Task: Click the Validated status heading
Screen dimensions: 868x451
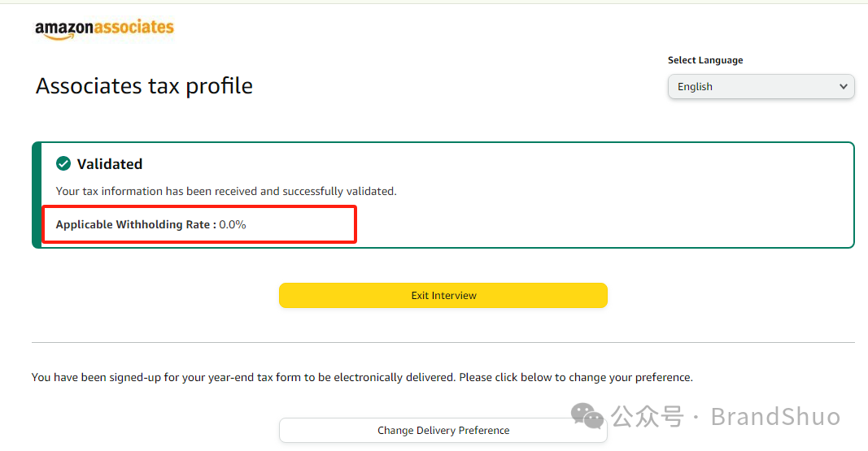Action: pos(110,164)
